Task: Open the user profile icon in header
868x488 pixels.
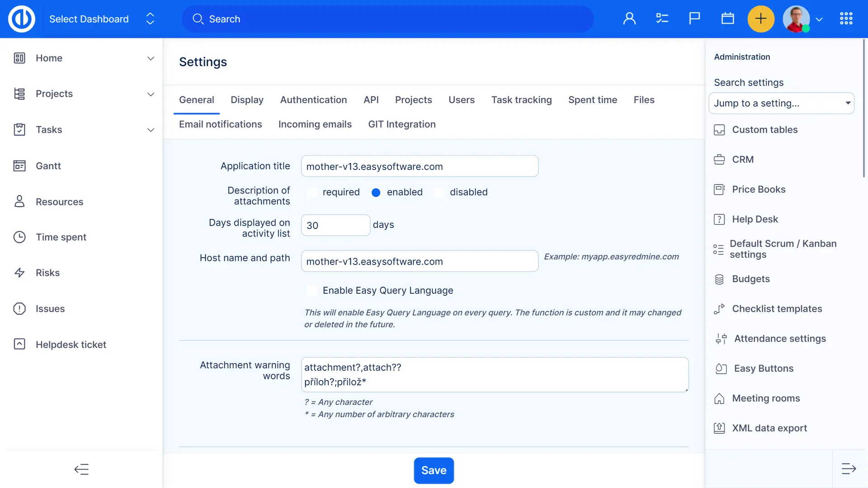Action: click(x=629, y=19)
